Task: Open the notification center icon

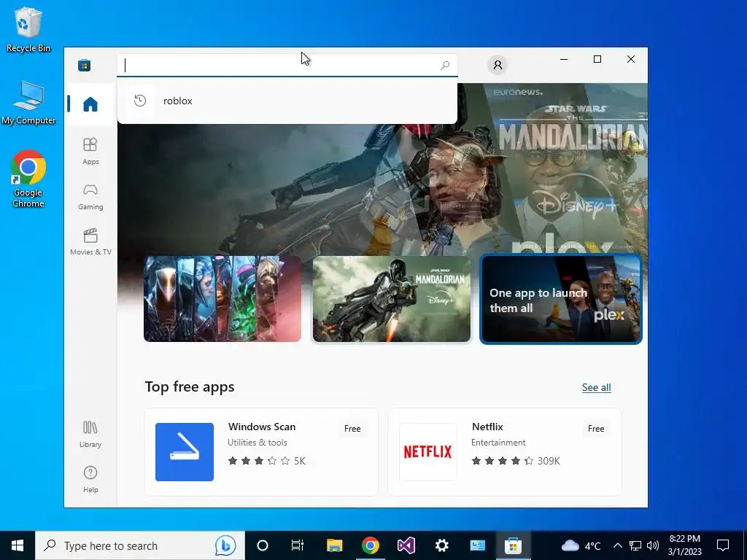Action: (x=723, y=545)
